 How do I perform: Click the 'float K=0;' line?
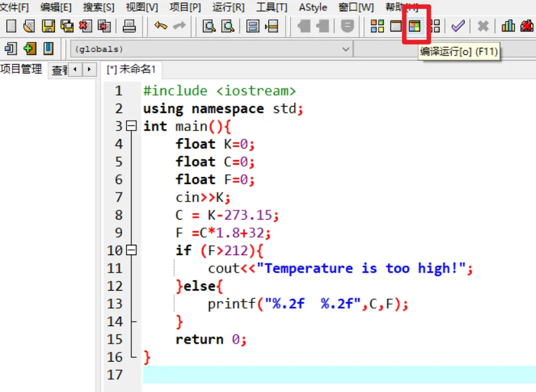click(x=215, y=144)
